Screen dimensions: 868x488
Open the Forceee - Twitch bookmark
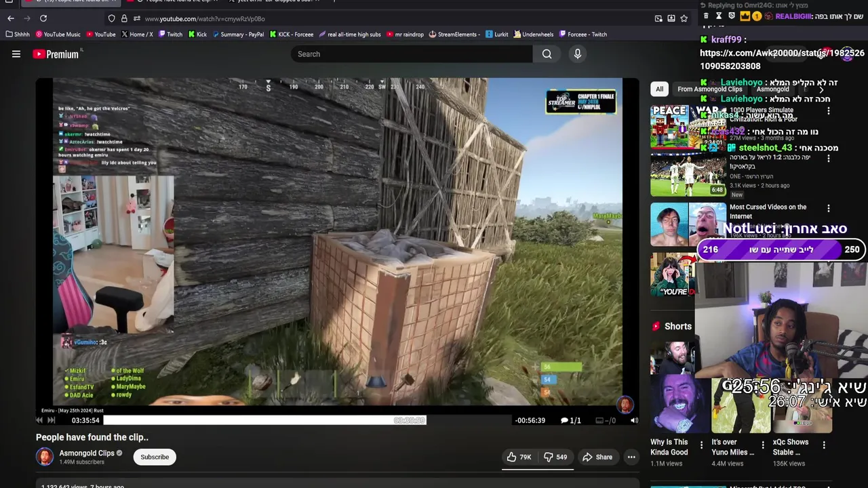(583, 34)
